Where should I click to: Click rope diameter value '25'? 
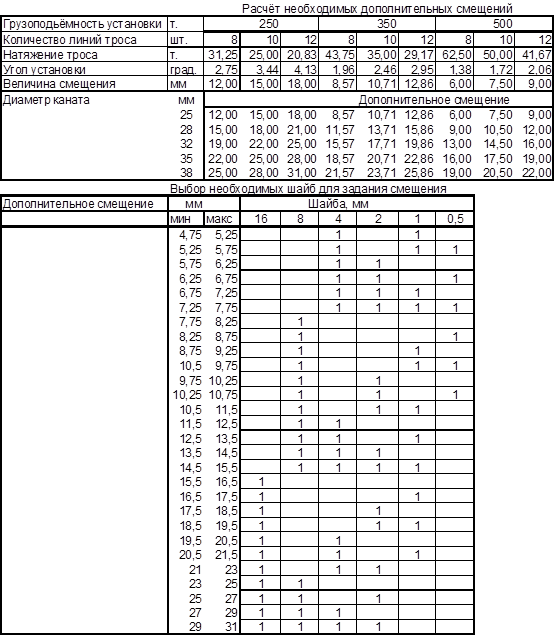pos(186,115)
